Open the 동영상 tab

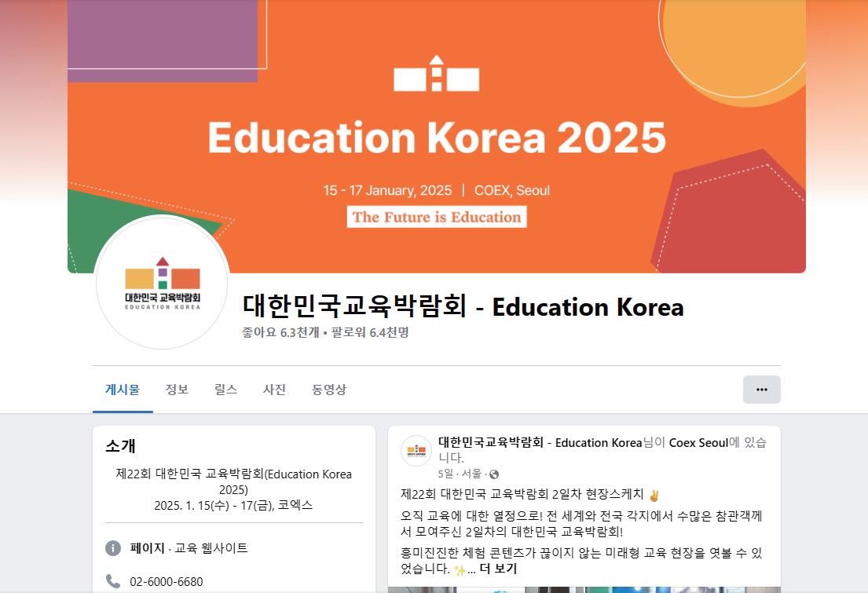coord(329,390)
